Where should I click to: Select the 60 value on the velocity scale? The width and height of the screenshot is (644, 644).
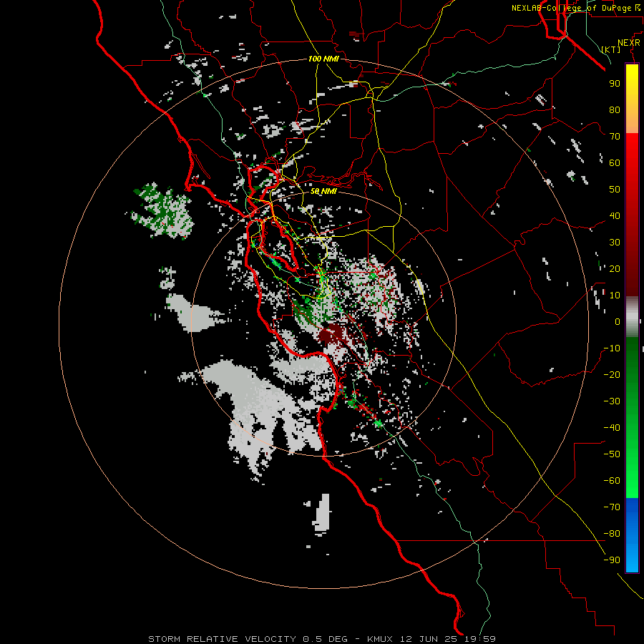pyautogui.click(x=615, y=163)
